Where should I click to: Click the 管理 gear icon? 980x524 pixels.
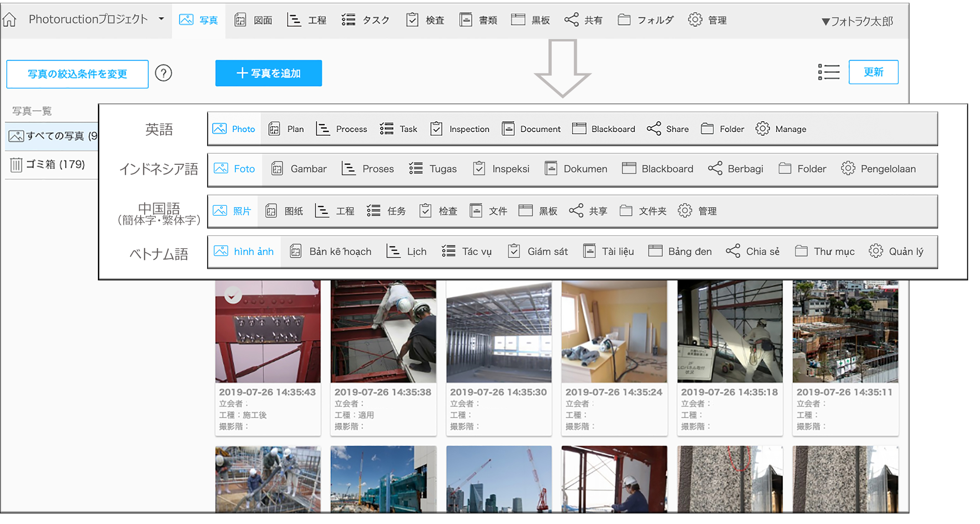pos(695,20)
